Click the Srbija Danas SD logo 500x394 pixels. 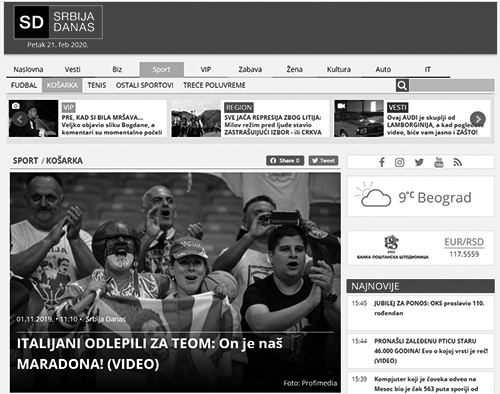58,22
